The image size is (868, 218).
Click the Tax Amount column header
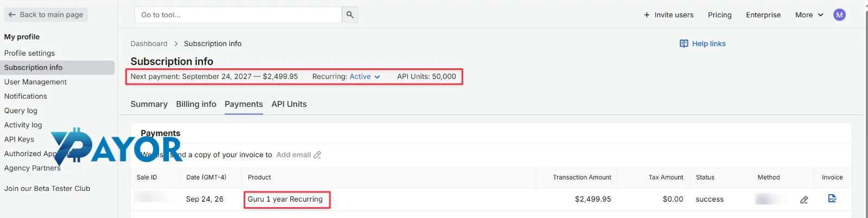tap(666, 177)
